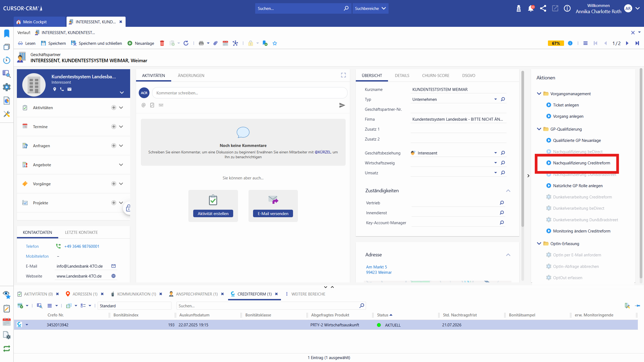This screenshot has width=644, height=362.
Task: Open the Mein Cockpit tab
Action: tap(40, 22)
